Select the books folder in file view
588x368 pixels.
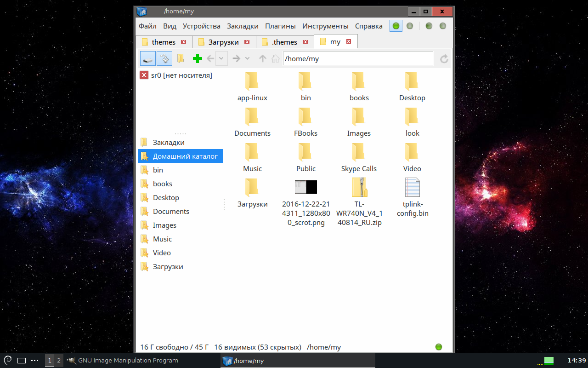tap(358, 81)
